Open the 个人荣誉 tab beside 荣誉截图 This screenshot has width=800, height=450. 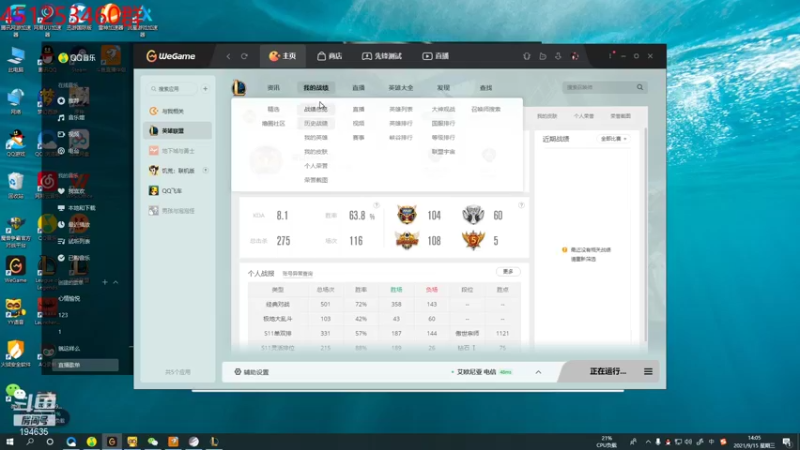pos(584,116)
